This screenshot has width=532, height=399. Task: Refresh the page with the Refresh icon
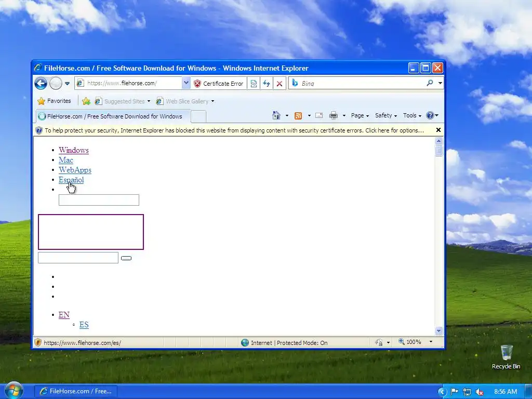[x=267, y=84]
